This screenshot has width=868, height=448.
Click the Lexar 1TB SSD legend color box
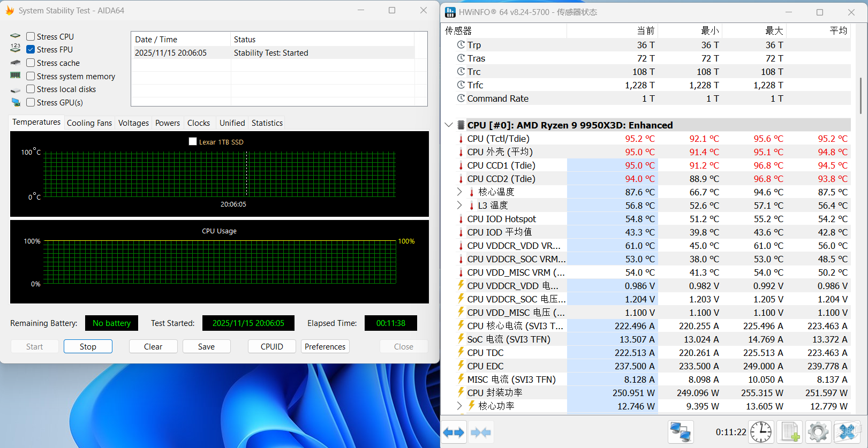[x=193, y=142]
